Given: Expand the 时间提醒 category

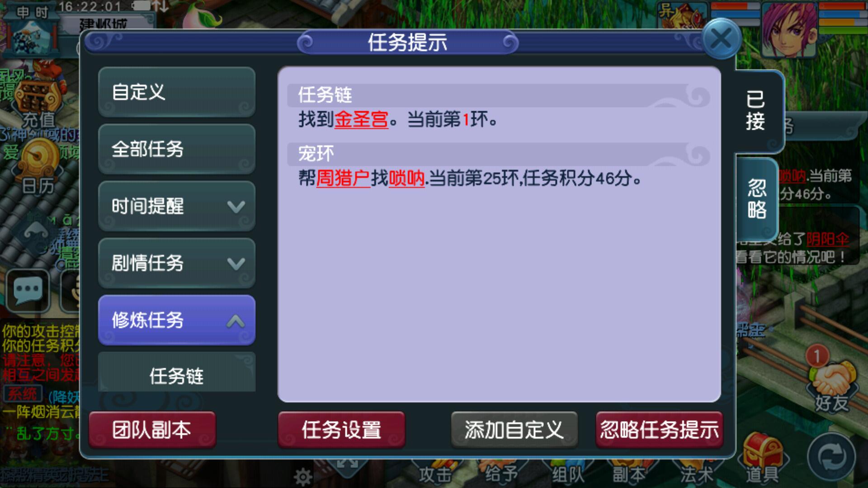Looking at the screenshot, I should click(177, 206).
